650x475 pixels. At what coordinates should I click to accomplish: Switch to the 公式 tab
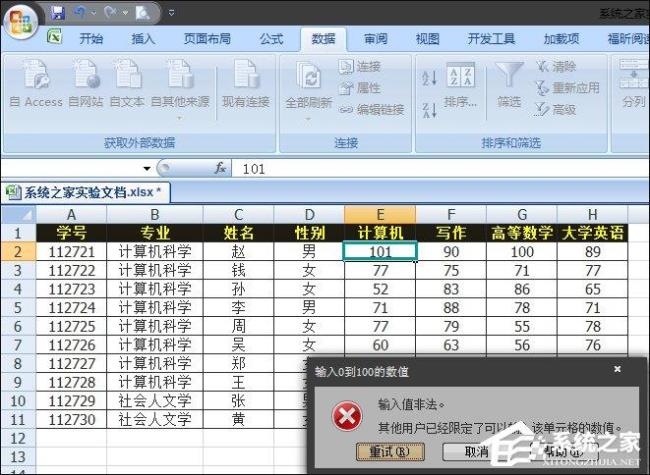[x=272, y=39]
